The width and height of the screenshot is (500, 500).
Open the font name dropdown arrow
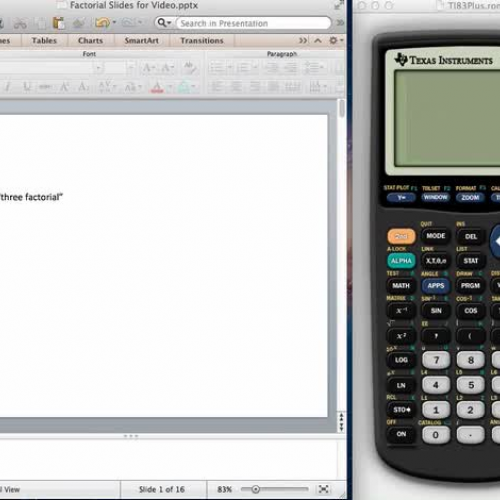[99, 68]
